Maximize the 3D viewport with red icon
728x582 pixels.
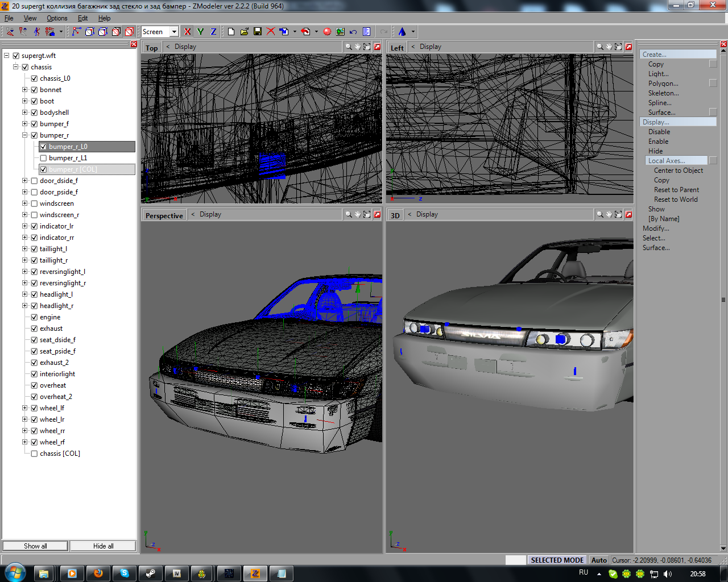(x=628, y=214)
